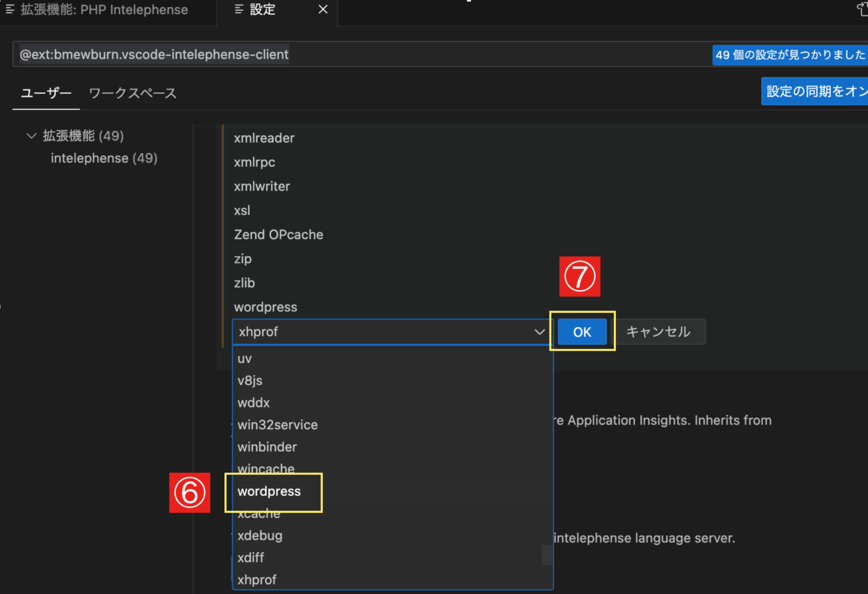Choose wordpress from the dropdown list
868x594 pixels.
pos(269,491)
